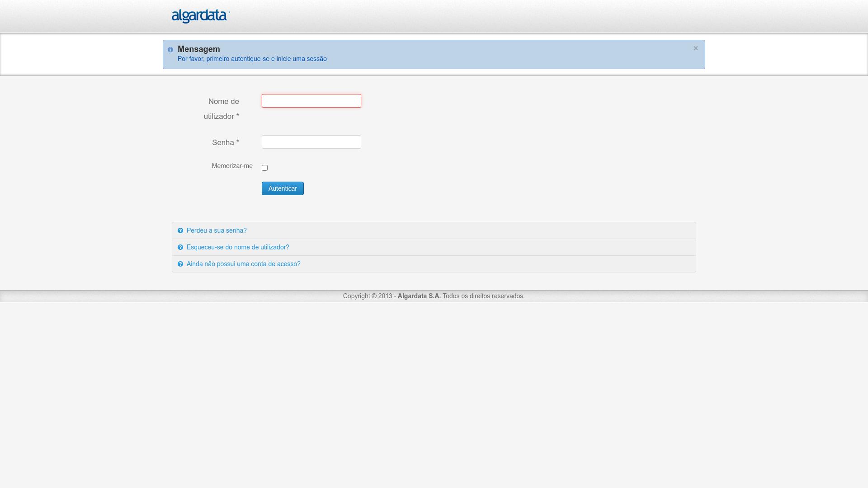Click the Memorizar-me label text

coord(232,166)
